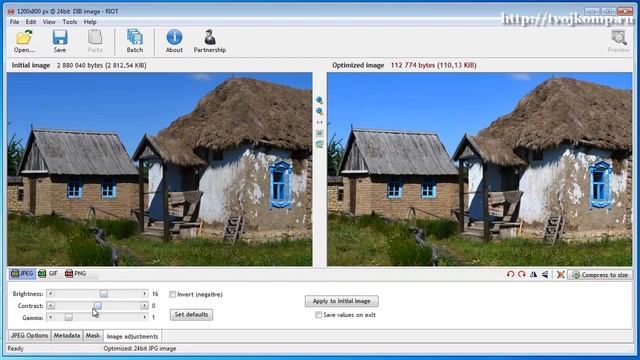This screenshot has width=640, height=360.
Task: Rotate the image clockwise
Action: (522, 275)
